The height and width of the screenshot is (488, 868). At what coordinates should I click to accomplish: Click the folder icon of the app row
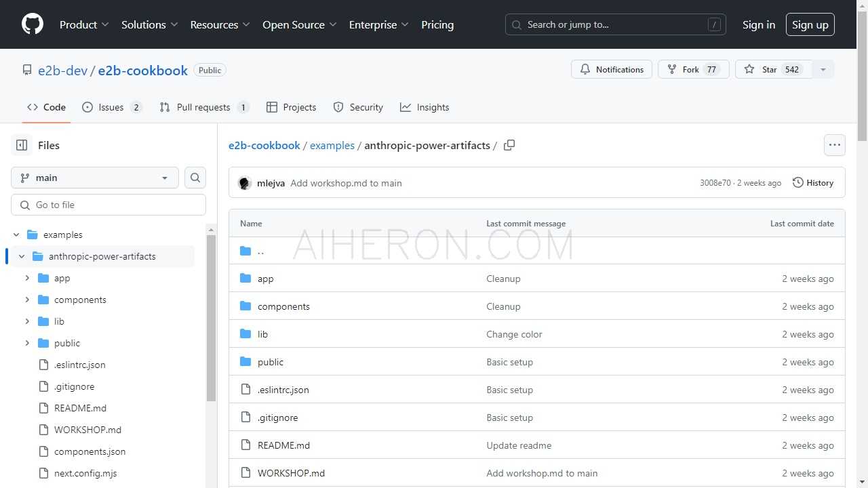click(x=245, y=279)
